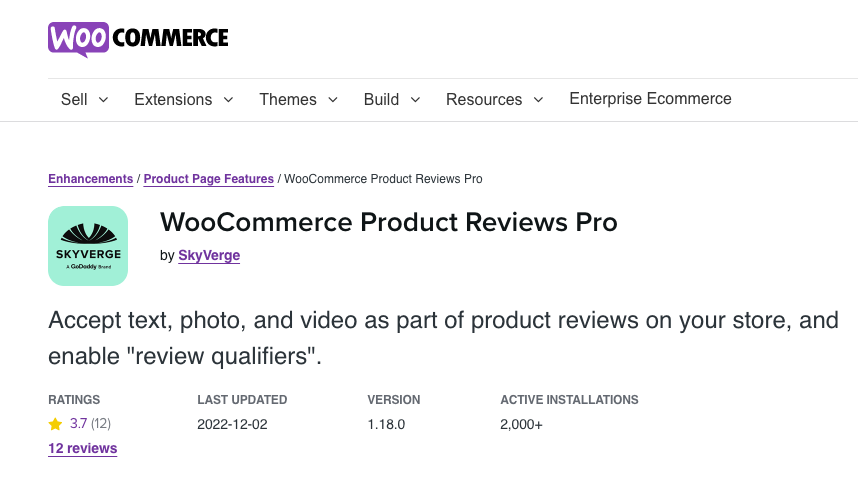
Task: Open the Extensions menu item
Action: (173, 100)
